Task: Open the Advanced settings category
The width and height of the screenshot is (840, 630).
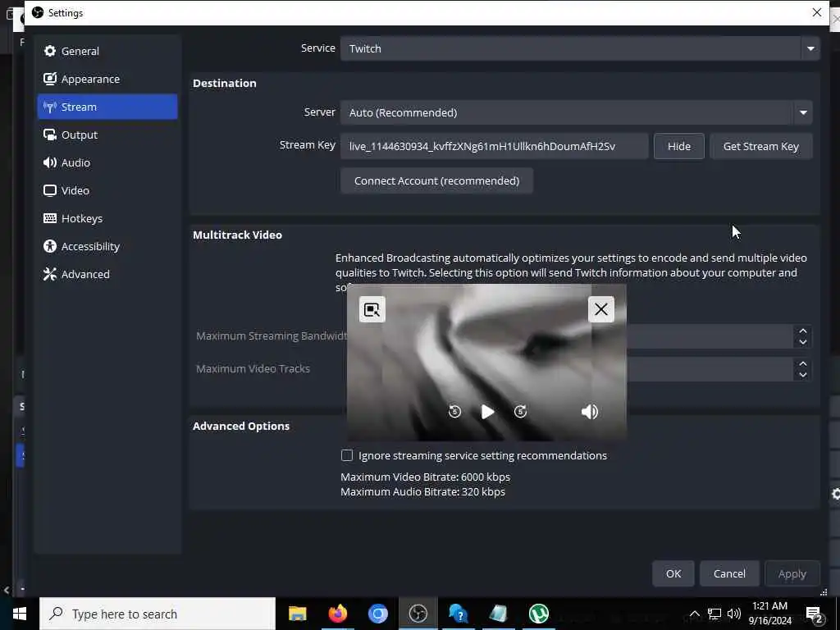Action: (107, 274)
